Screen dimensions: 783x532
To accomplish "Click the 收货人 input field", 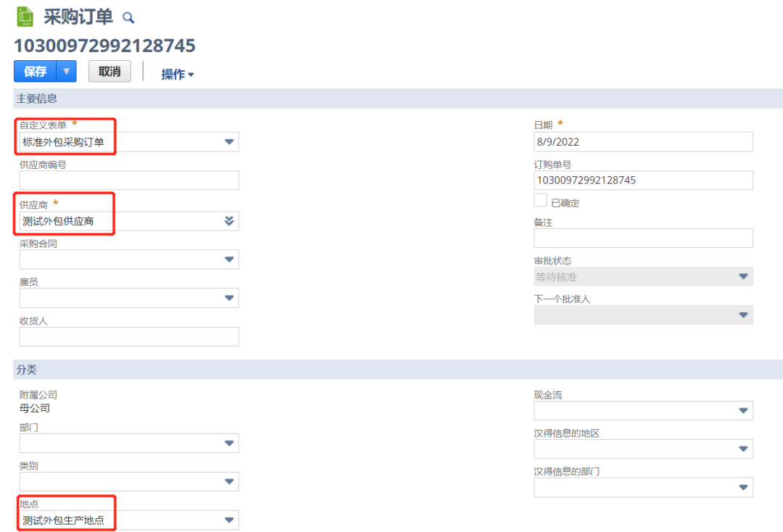I will 129,336.
